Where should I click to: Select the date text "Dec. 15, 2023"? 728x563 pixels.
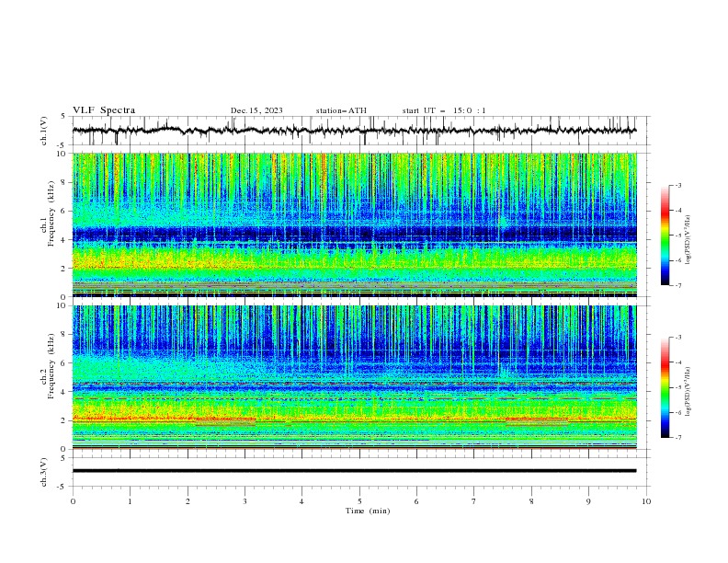pyautogui.click(x=256, y=110)
